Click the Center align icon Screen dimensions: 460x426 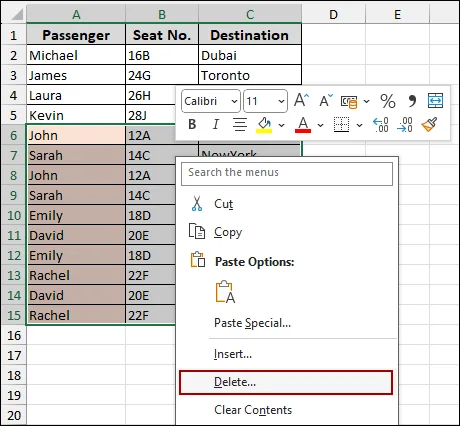click(x=240, y=124)
